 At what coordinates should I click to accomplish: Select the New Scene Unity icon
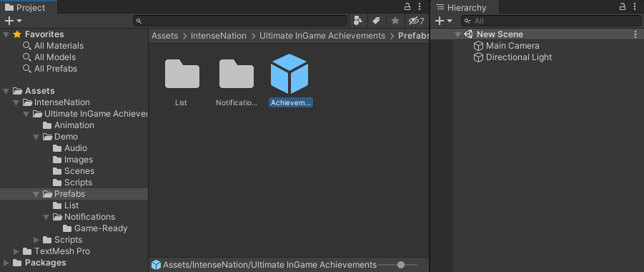click(468, 34)
